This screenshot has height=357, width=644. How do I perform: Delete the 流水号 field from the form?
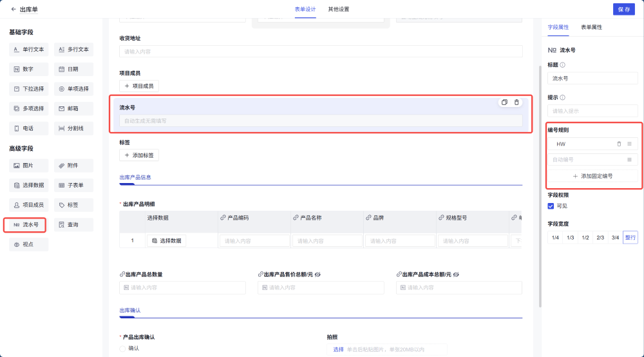[516, 102]
